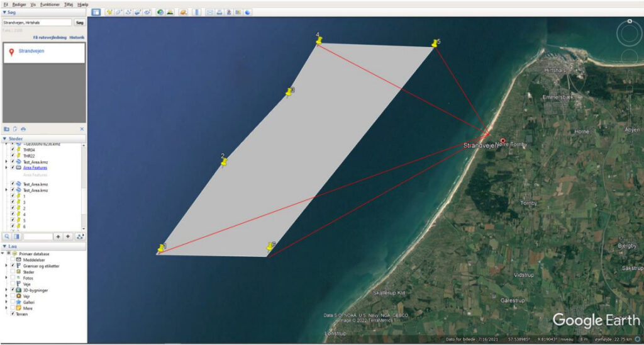Click the Print icon in toolbar

pyautogui.click(x=219, y=12)
